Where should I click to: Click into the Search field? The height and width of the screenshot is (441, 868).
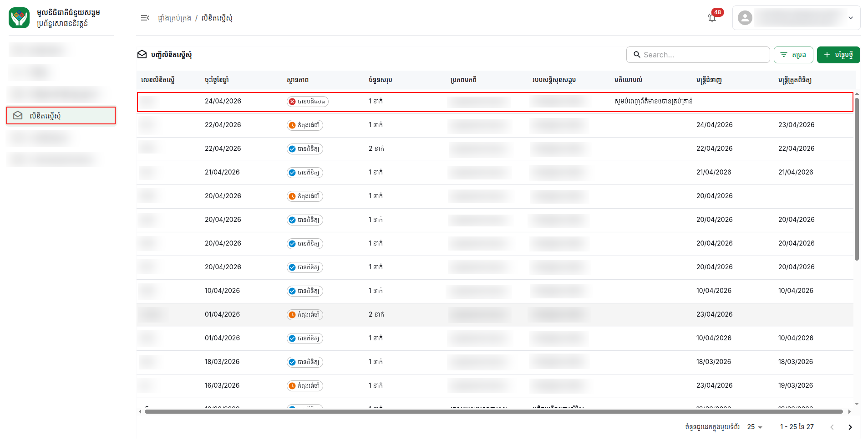point(698,55)
